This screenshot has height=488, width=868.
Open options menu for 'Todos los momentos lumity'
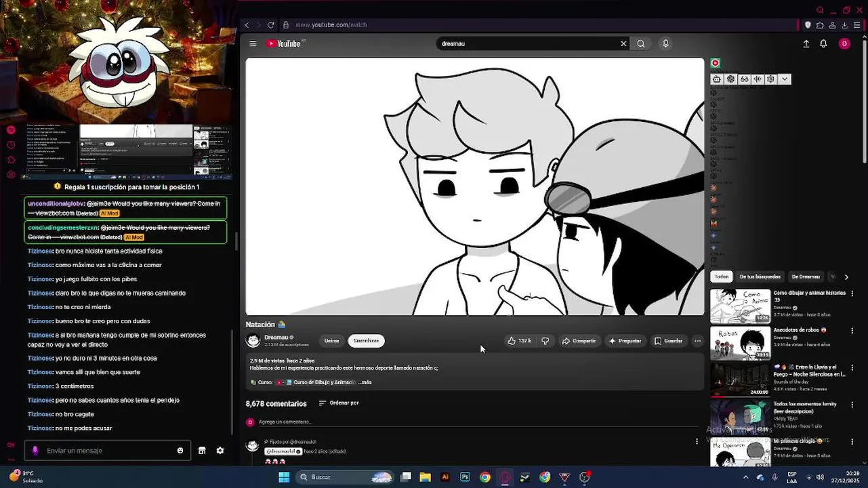click(852, 405)
